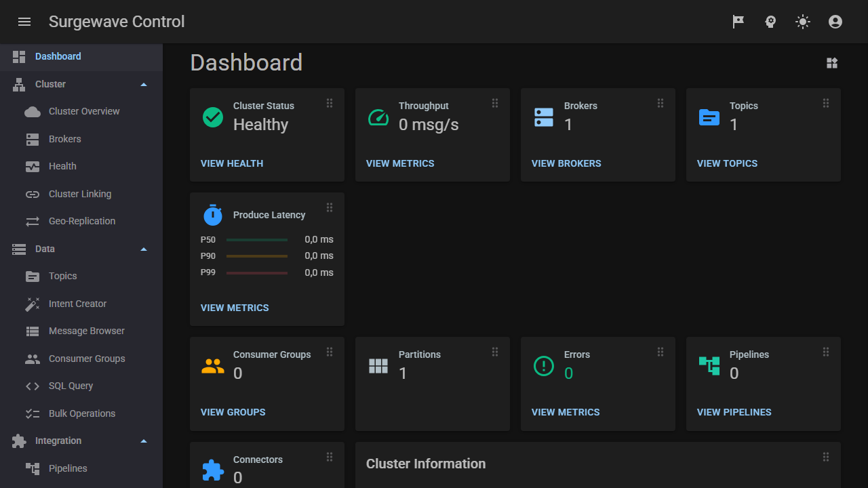This screenshot has height=488, width=868.
Task: Click the Produce Latency stopwatch icon
Action: [213, 215]
